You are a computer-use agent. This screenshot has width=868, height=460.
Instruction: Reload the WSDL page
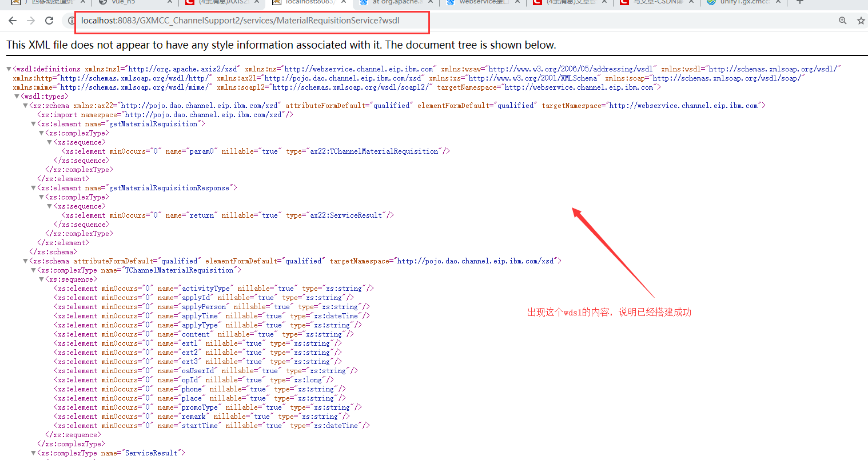[x=49, y=21]
